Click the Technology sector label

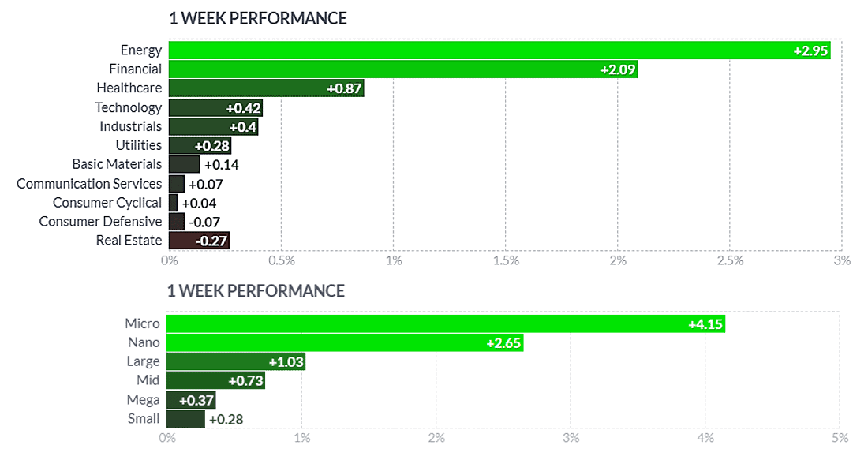[x=129, y=107]
